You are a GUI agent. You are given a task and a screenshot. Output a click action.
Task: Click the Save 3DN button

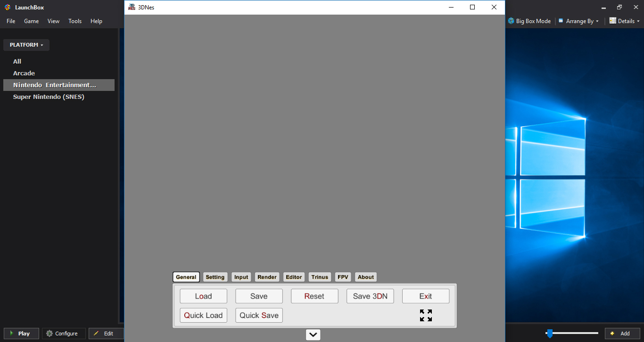tap(370, 296)
